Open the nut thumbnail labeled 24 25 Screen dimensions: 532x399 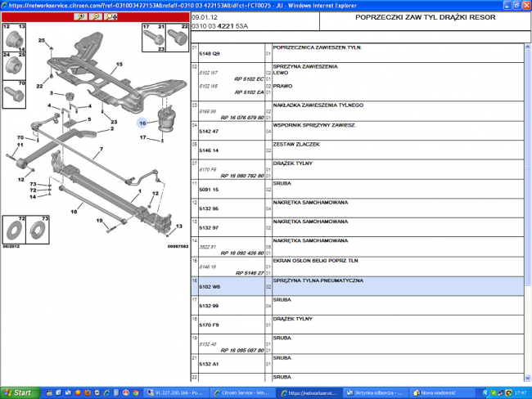click(x=14, y=66)
